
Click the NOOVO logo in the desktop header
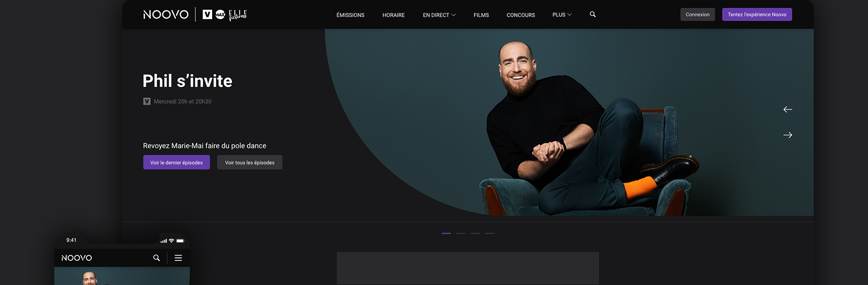[x=165, y=15]
